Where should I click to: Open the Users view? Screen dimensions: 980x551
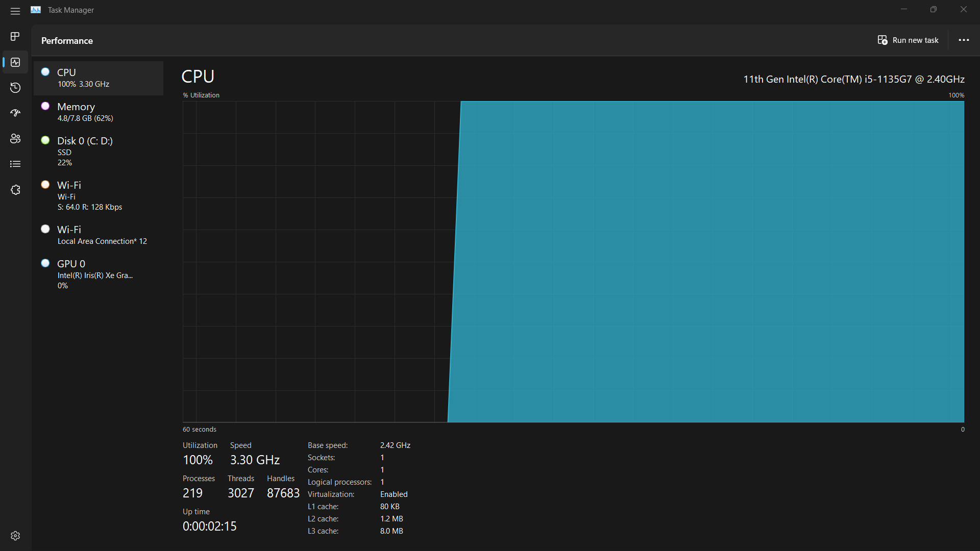[x=15, y=138]
